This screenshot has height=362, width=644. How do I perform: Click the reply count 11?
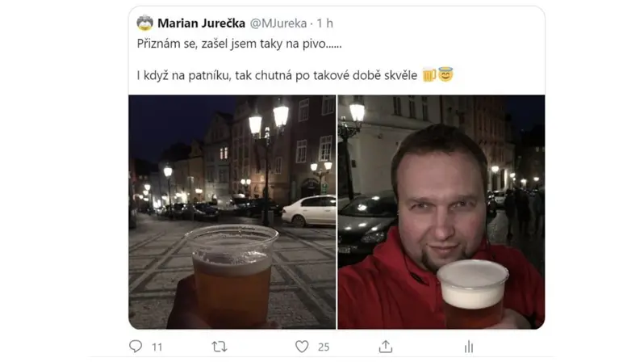157,347
